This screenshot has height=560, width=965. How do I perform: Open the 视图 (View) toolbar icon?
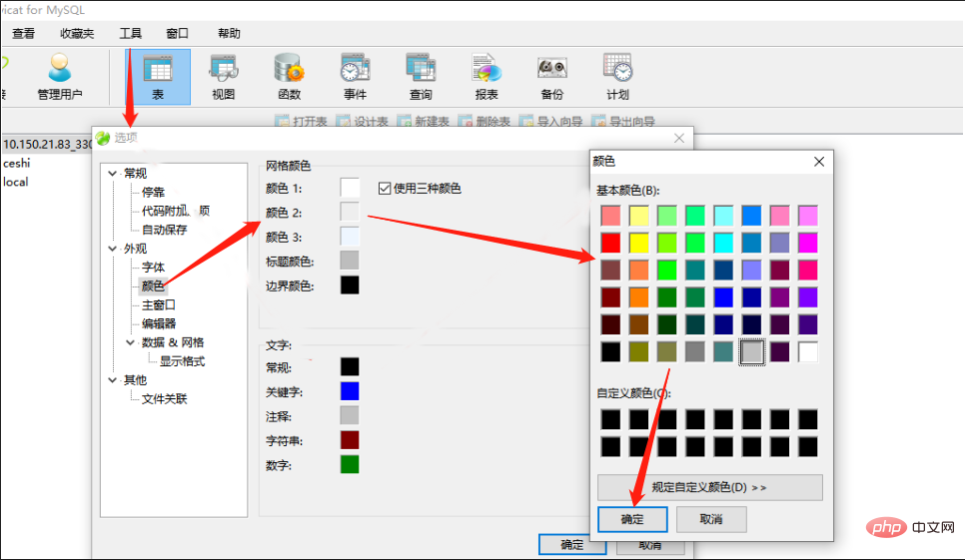(224, 77)
